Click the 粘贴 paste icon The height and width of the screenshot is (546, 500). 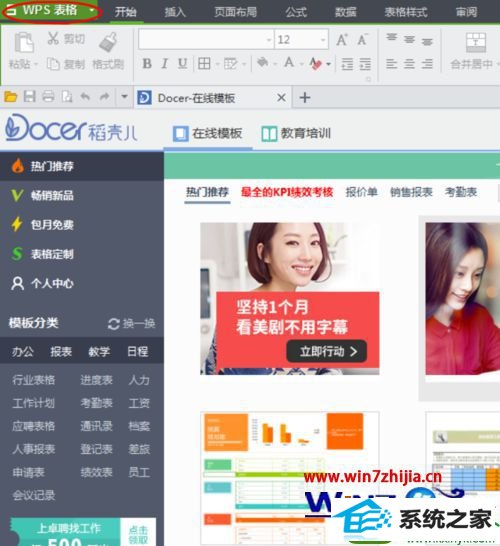pyautogui.click(x=24, y=42)
